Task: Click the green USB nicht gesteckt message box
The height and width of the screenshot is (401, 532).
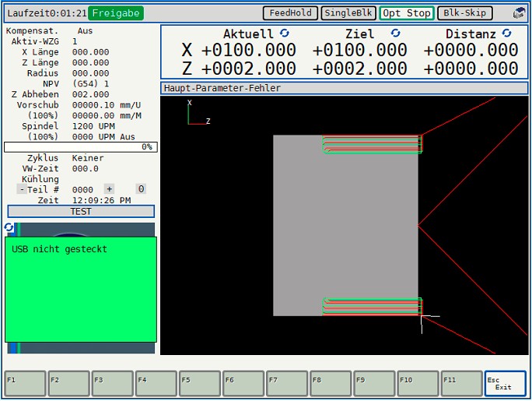Action: coord(81,290)
